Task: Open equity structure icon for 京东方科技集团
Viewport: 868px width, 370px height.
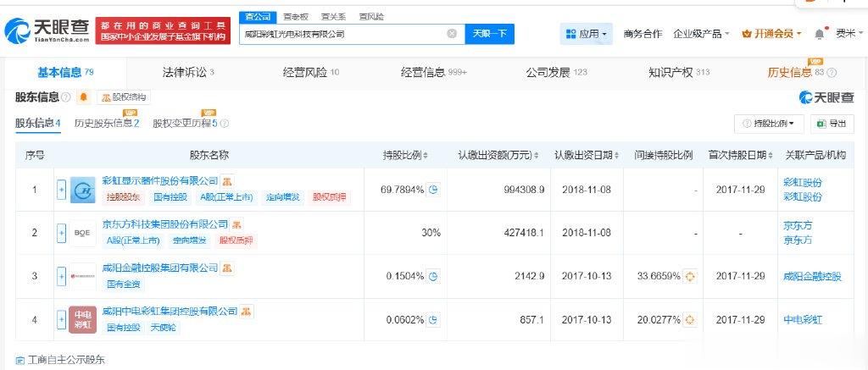Action: (x=236, y=224)
